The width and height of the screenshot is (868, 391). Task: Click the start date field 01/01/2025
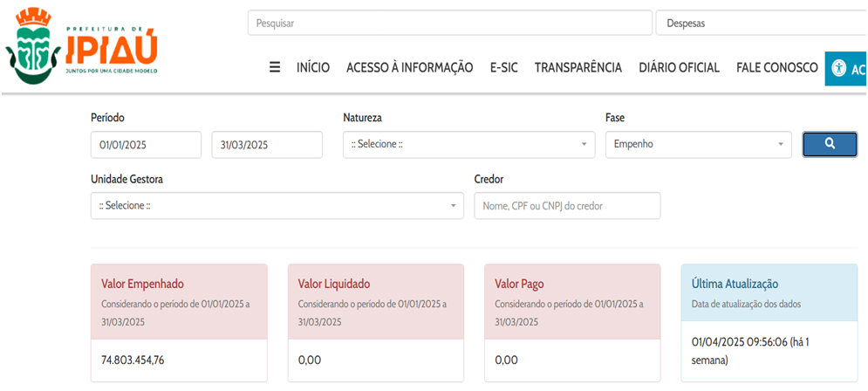pyautogui.click(x=146, y=144)
